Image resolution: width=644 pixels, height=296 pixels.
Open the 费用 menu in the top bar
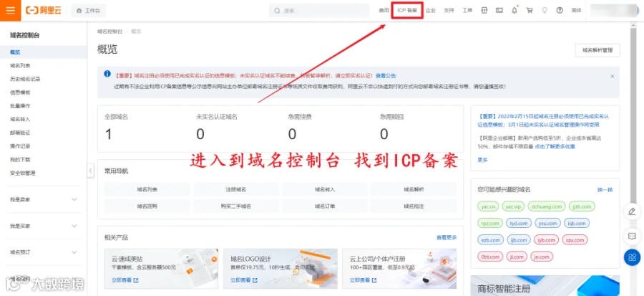tap(384, 11)
